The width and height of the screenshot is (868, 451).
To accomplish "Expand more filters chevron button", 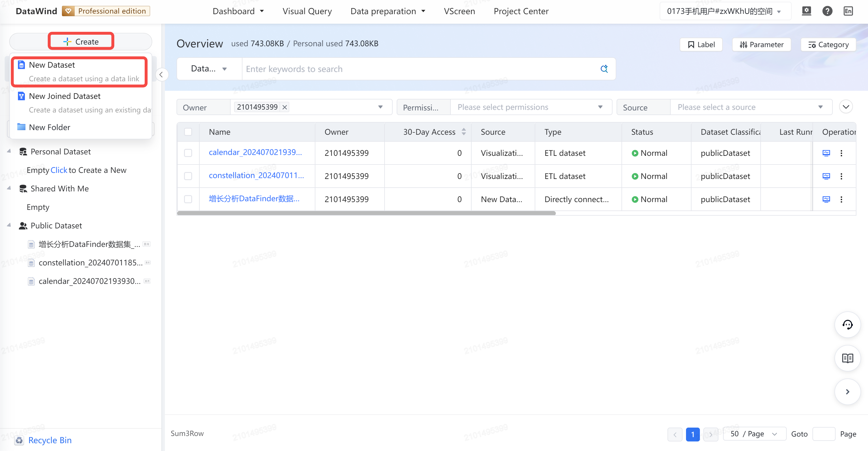I will 846,107.
